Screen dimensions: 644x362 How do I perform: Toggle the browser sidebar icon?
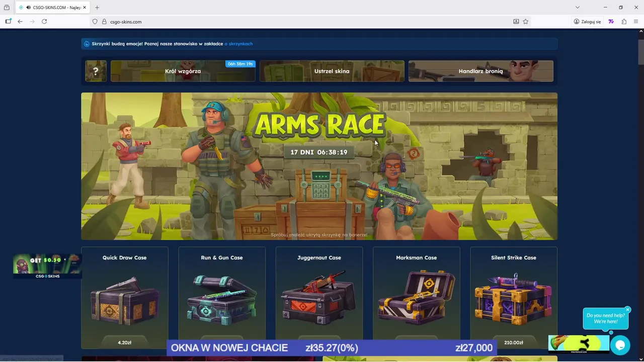click(8, 22)
